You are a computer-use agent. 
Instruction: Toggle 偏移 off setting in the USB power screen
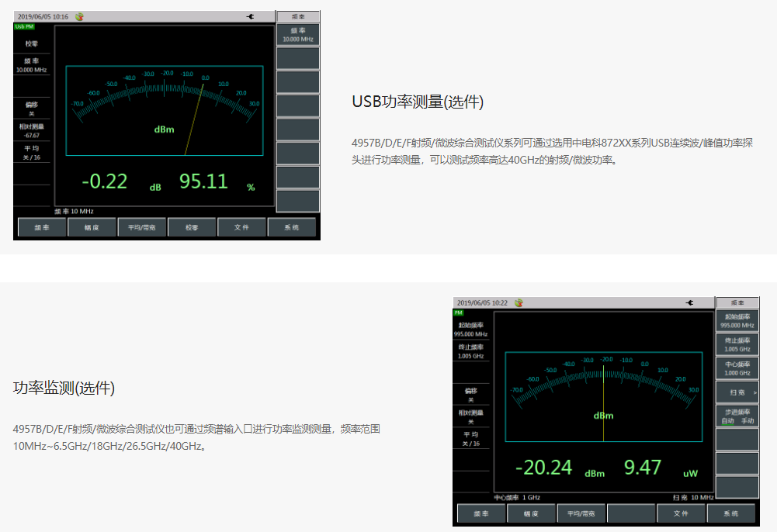coord(32,108)
